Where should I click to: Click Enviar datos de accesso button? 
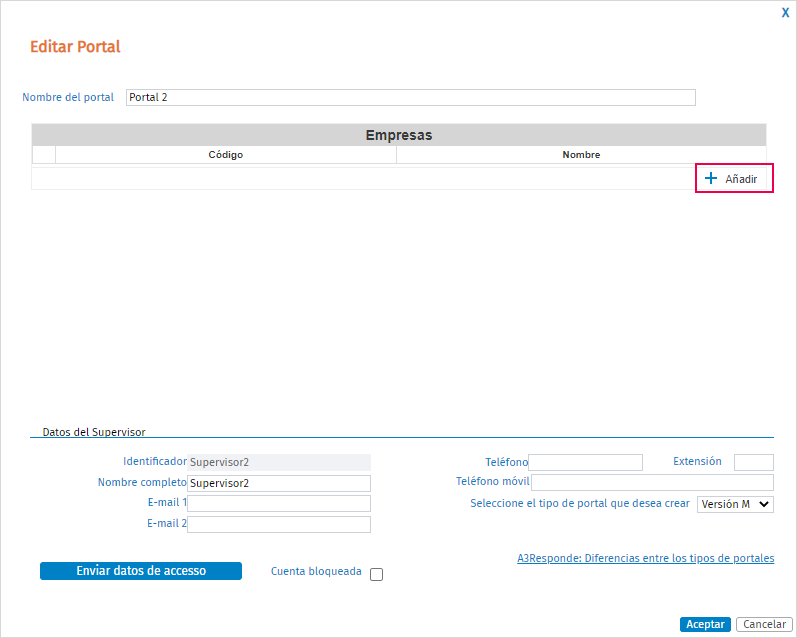coord(141,571)
